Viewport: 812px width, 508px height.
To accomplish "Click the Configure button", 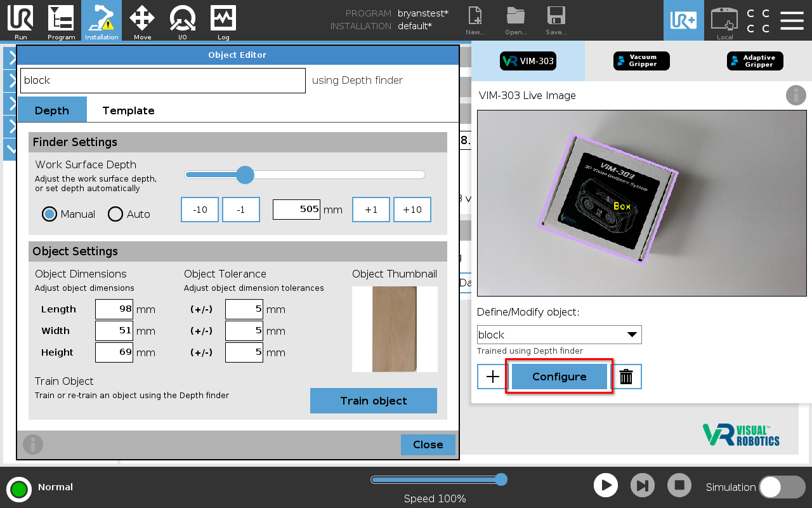I will (x=559, y=377).
